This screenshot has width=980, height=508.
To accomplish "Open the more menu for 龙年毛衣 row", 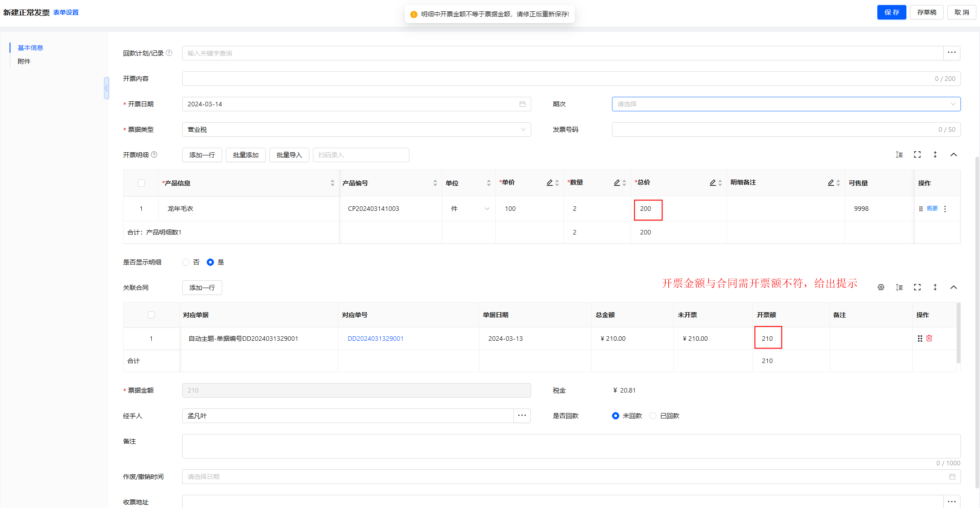I will click(x=945, y=209).
